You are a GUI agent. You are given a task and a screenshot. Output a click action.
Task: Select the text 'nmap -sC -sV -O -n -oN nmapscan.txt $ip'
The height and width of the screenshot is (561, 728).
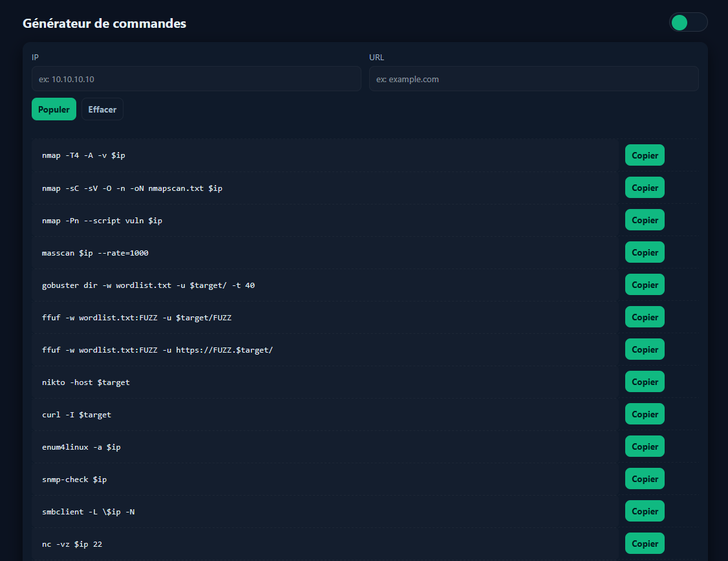(133, 188)
